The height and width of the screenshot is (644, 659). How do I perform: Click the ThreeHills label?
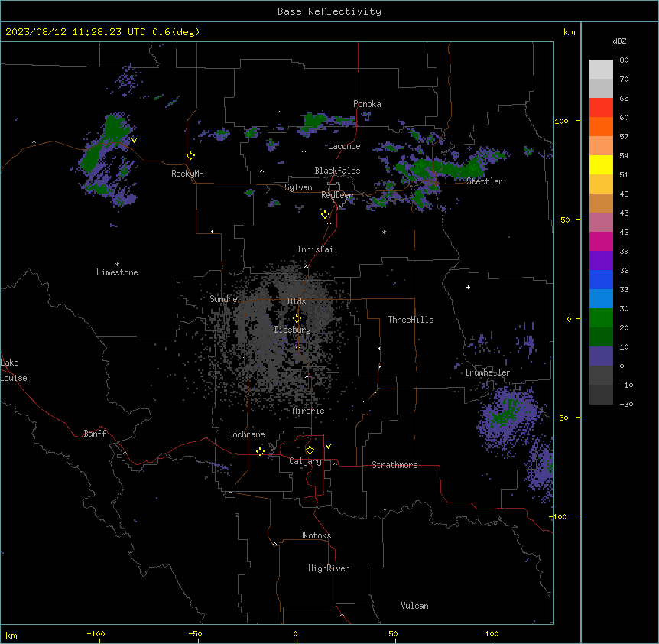(411, 320)
